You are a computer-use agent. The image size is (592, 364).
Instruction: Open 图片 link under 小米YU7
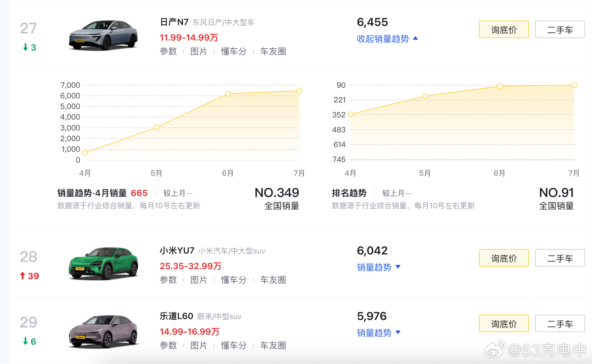199,280
